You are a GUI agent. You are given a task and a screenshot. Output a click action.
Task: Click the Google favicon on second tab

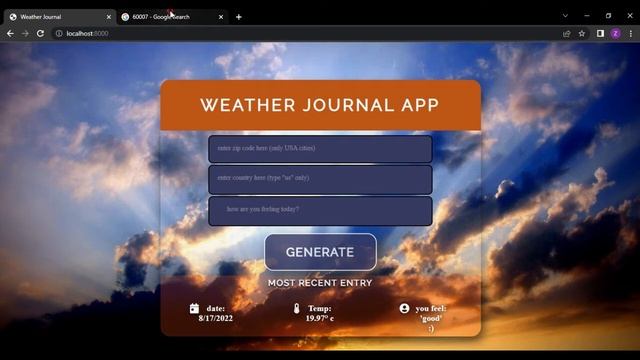pyautogui.click(x=125, y=17)
